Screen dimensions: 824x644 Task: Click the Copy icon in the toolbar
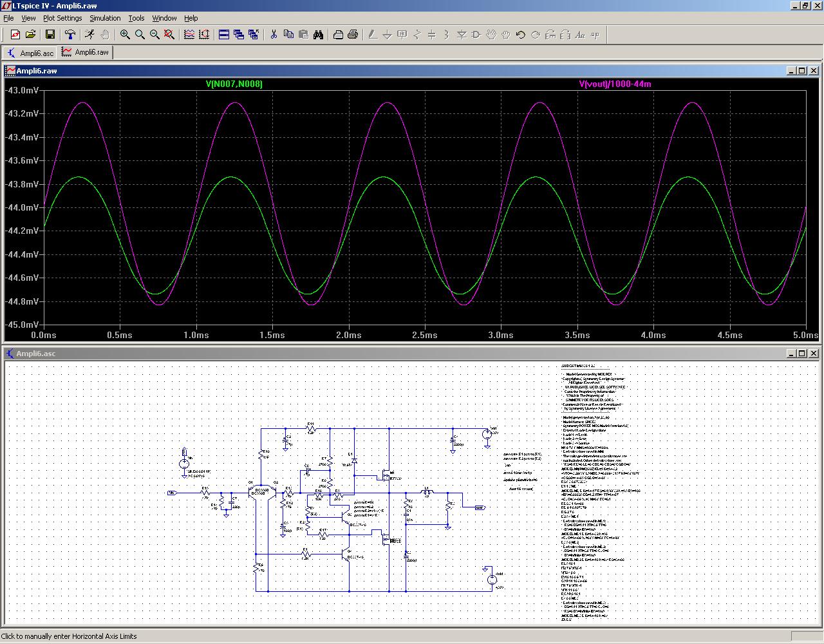click(x=288, y=35)
